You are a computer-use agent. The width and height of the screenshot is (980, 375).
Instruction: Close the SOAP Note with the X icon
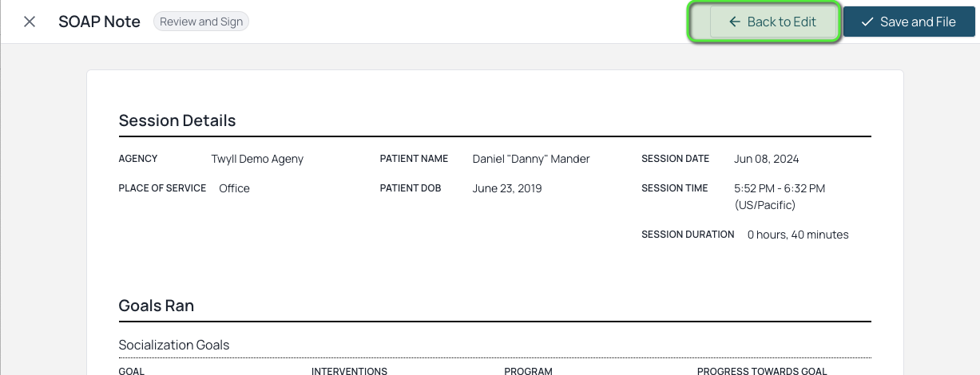coord(30,22)
